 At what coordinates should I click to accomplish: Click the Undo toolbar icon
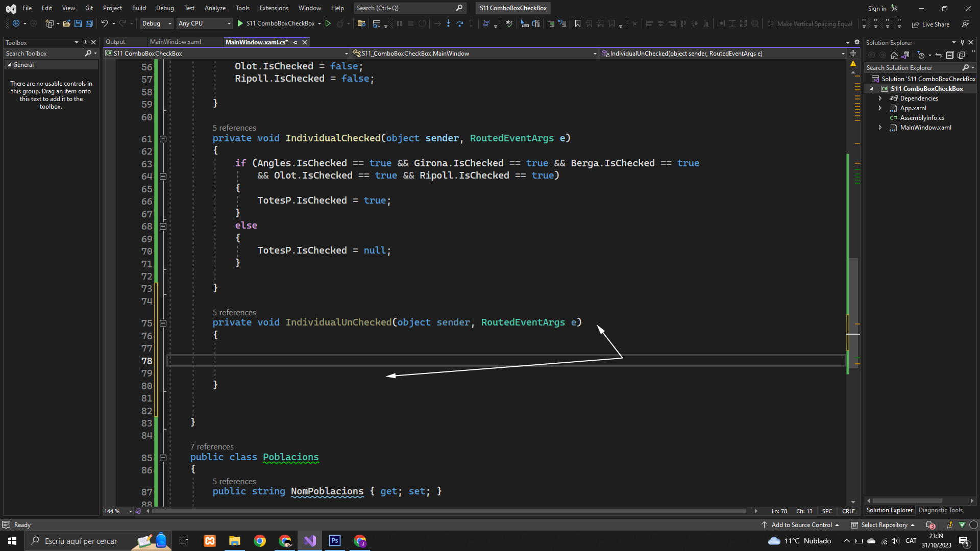point(104,23)
